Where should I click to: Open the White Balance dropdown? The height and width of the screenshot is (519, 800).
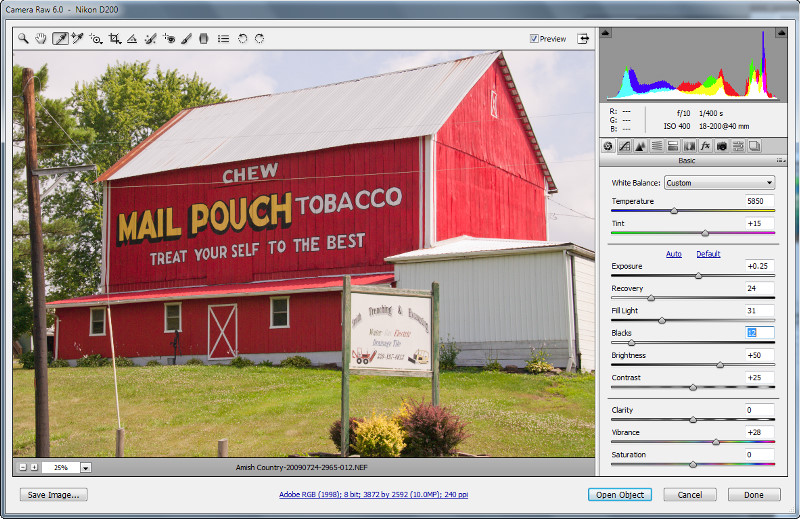(x=719, y=183)
